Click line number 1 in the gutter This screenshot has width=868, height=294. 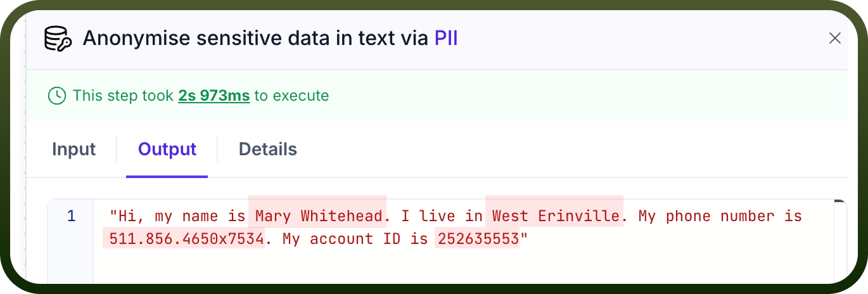(71, 216)
